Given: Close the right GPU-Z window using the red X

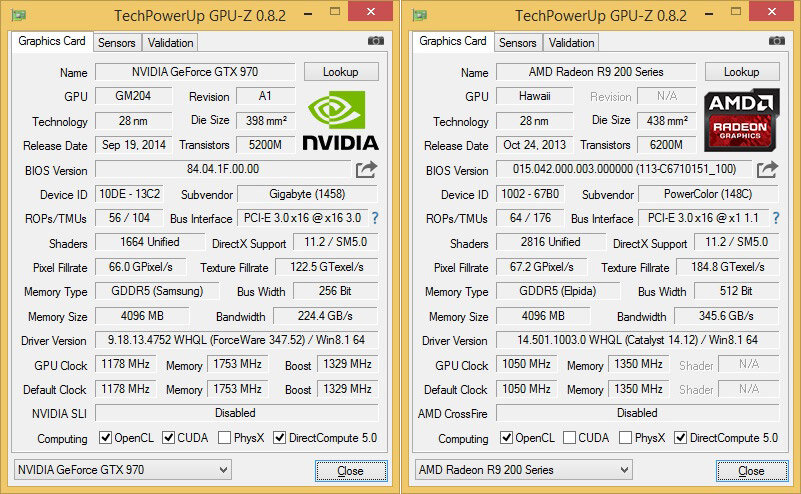Looking at the screenshot, I should click(x=772, y=11).
